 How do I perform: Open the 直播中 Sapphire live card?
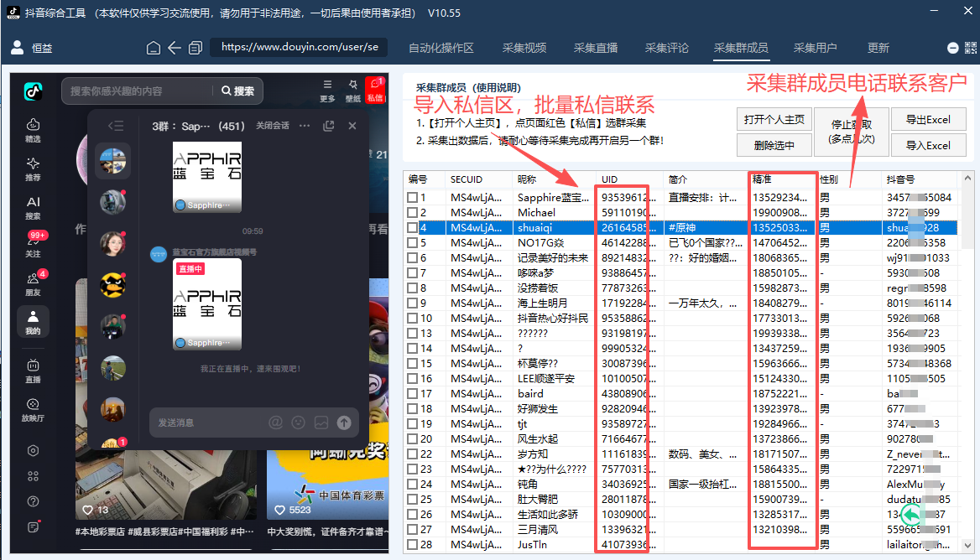[x=207, y=304]
